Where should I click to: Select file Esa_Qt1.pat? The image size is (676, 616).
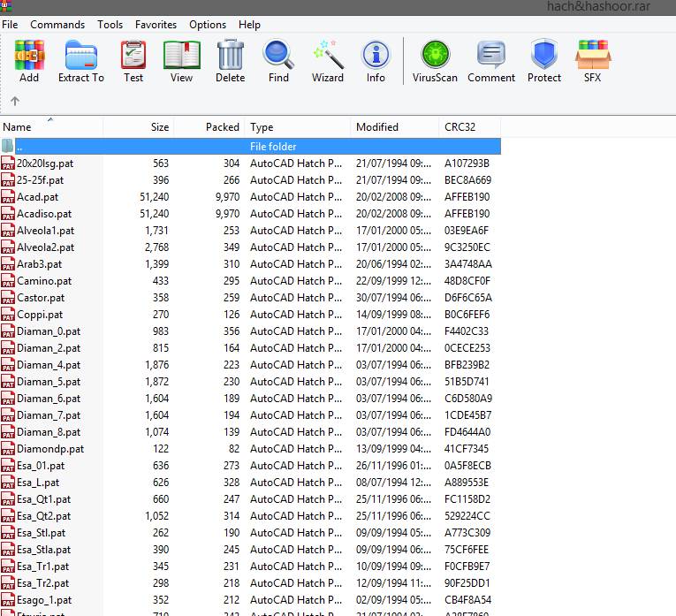pyautogui.click(x=43, y=499)
